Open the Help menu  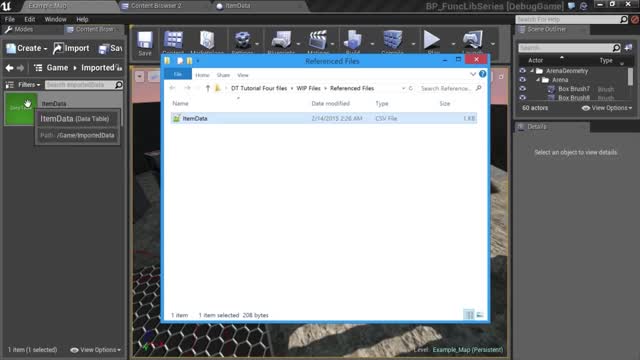pyautogui.click(x=82, y=19)
